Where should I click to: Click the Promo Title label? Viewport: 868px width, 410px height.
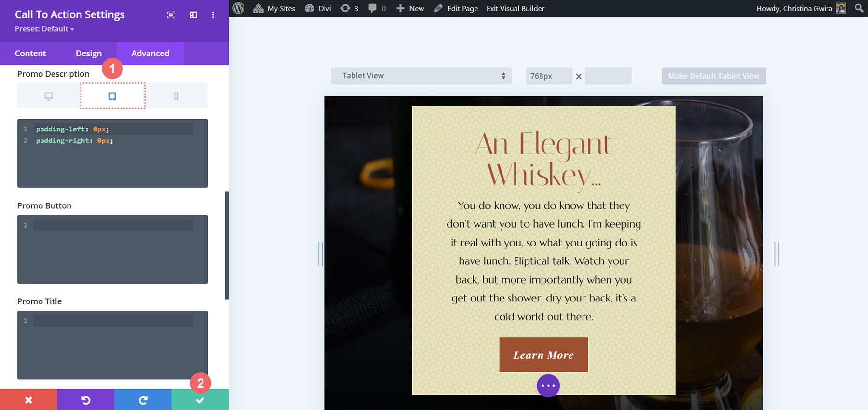tap(40, 301)
